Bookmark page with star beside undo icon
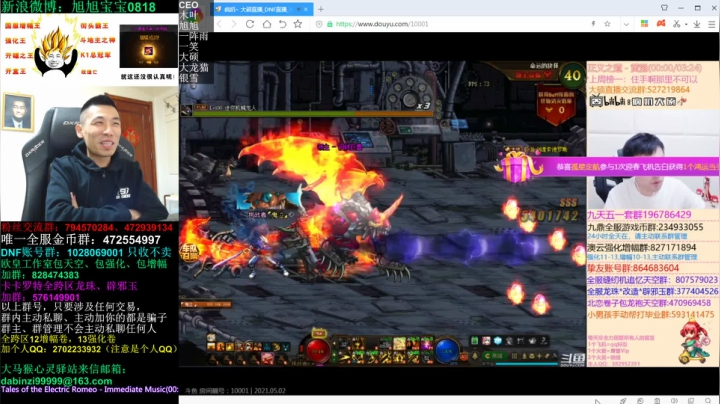 pos(298,24)
